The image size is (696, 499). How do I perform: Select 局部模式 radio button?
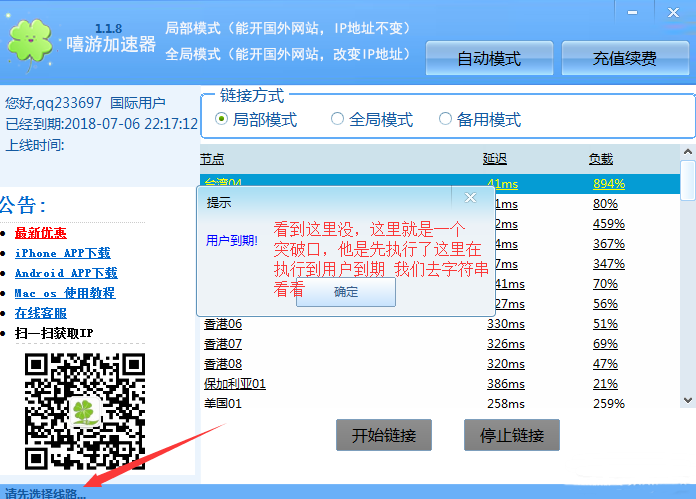(x=222, y=120)
